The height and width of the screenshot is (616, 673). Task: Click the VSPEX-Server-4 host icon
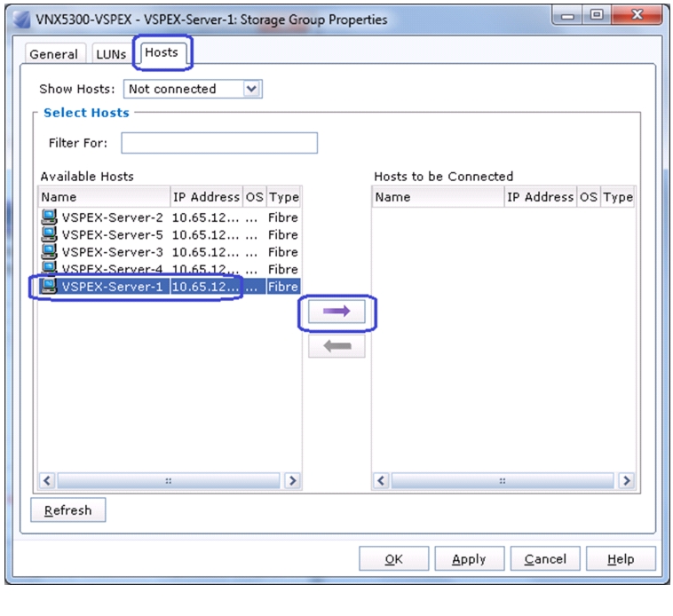[x=49, y=267]
